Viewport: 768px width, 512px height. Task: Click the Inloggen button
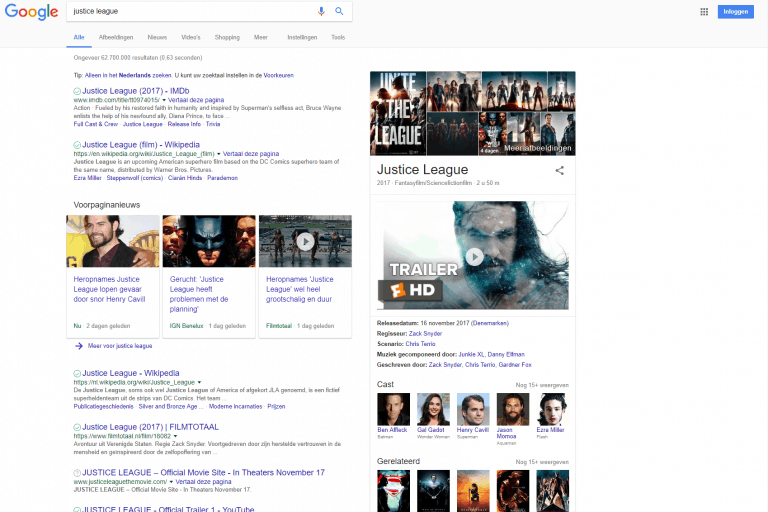click(736, 12)
